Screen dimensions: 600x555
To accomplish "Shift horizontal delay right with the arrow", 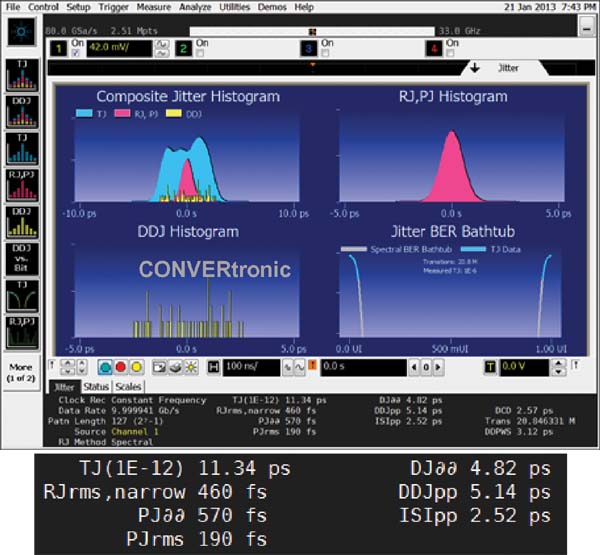I will coord(439,367).
